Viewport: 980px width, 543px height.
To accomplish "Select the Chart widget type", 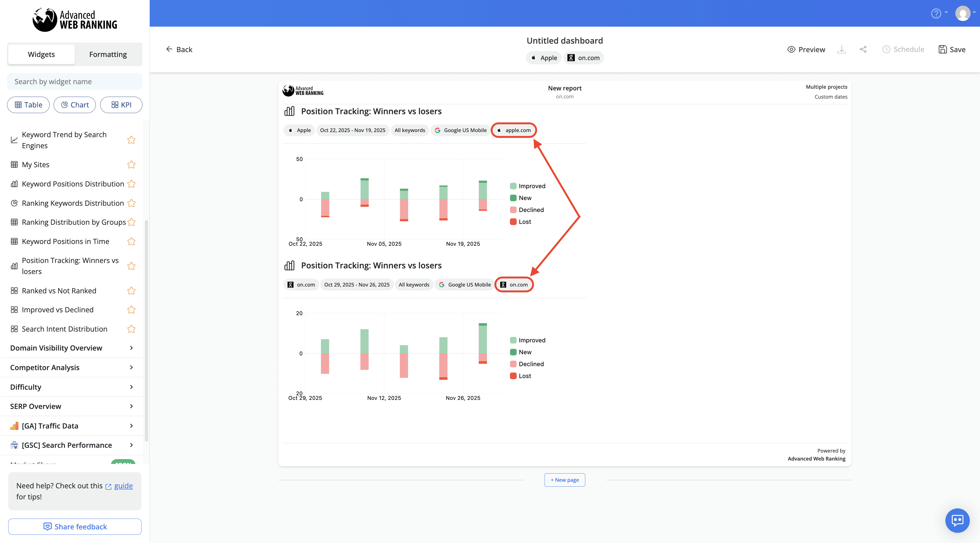I will coord(75,105).
